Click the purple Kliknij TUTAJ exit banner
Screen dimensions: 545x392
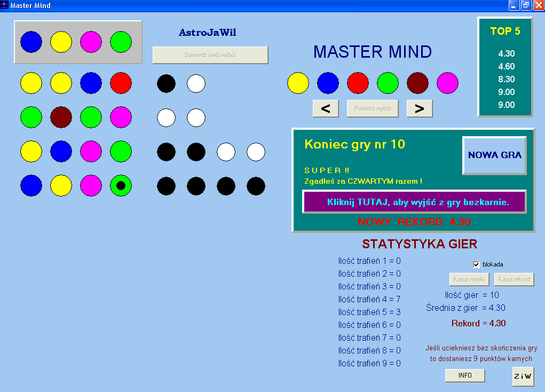pyautogui.click(x=414, y=202)
